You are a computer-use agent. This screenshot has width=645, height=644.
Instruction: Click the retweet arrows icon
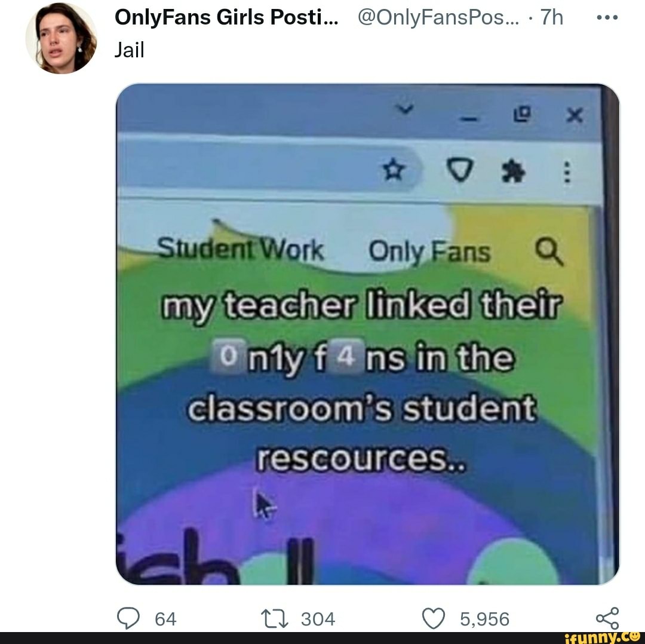click(275, 618)
